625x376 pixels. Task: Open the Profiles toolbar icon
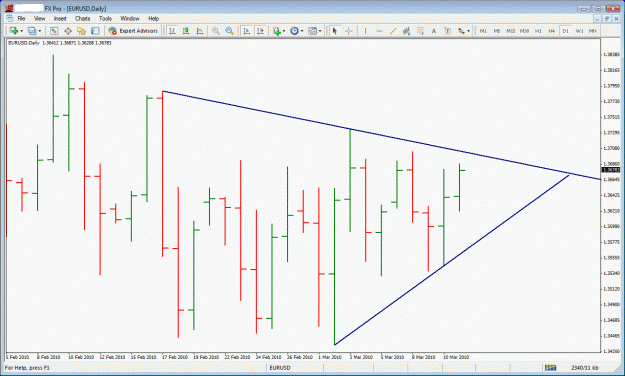[32, 31]
